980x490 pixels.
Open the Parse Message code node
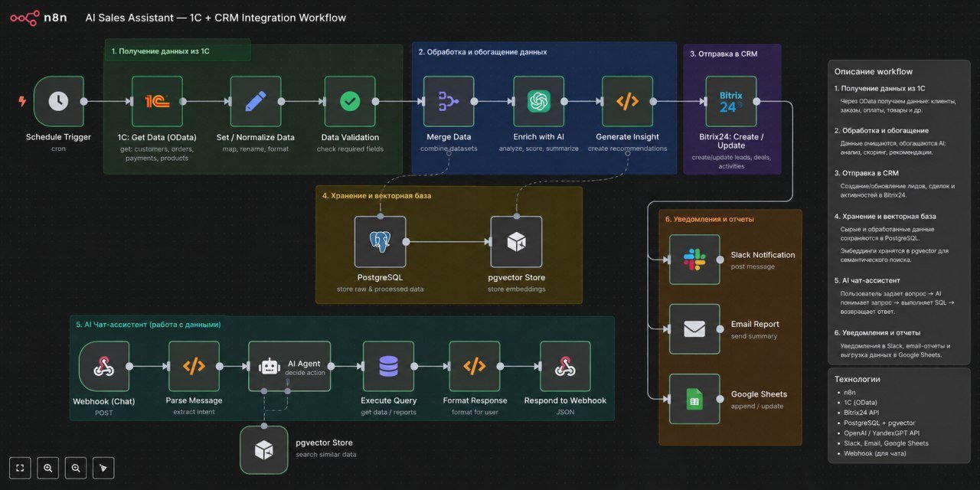(x=194, y=366)
